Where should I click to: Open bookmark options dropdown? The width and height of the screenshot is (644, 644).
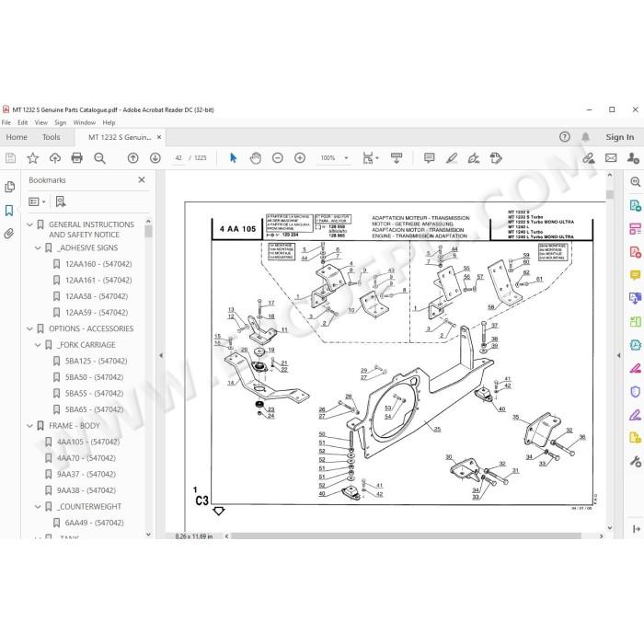(37, 201)
